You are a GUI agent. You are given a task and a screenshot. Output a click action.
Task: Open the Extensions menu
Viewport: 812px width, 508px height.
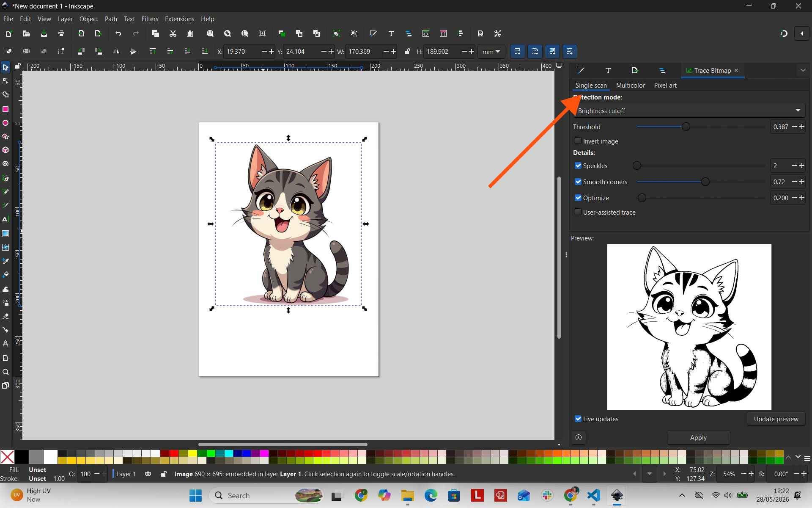[x=179, y=19]
